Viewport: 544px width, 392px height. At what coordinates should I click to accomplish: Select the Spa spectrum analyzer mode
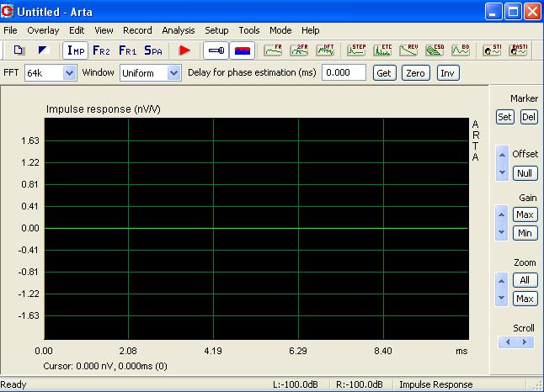click(153, 50)
